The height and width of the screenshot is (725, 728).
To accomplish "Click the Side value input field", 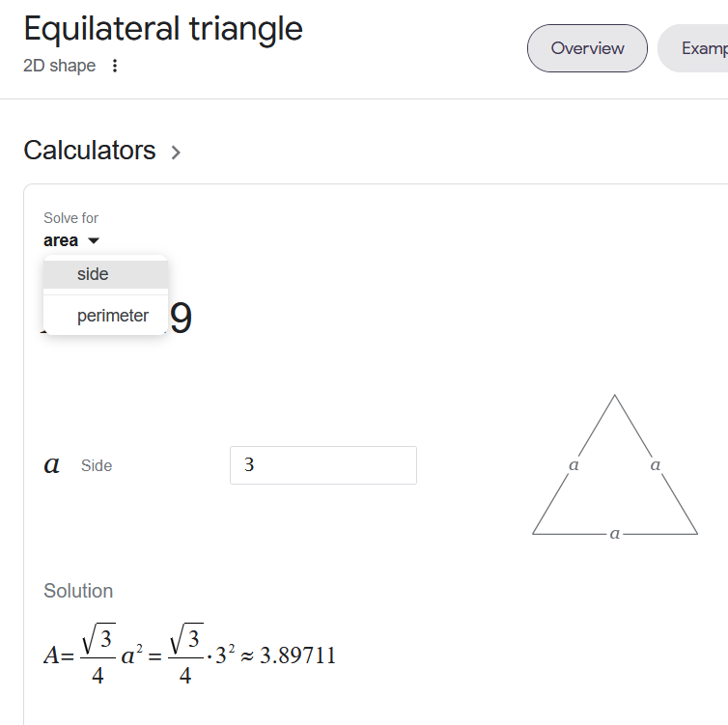I will tap(323, 465).
